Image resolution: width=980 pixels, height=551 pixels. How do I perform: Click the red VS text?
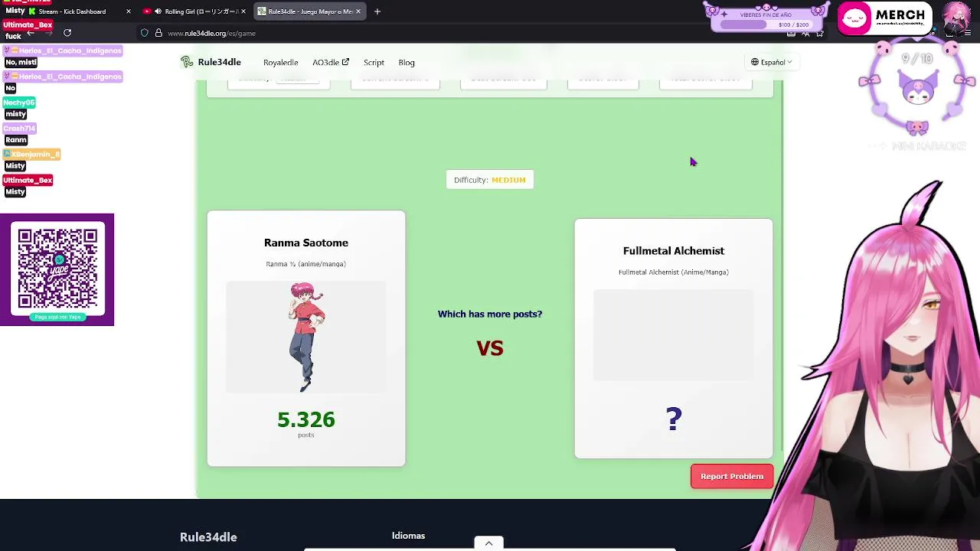point(490,348)
